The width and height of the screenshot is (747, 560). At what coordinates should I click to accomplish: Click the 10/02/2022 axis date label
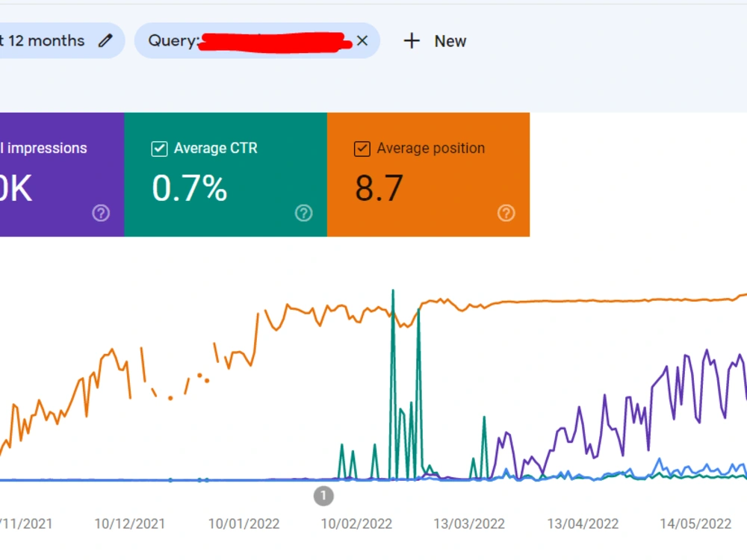point(356,524)
